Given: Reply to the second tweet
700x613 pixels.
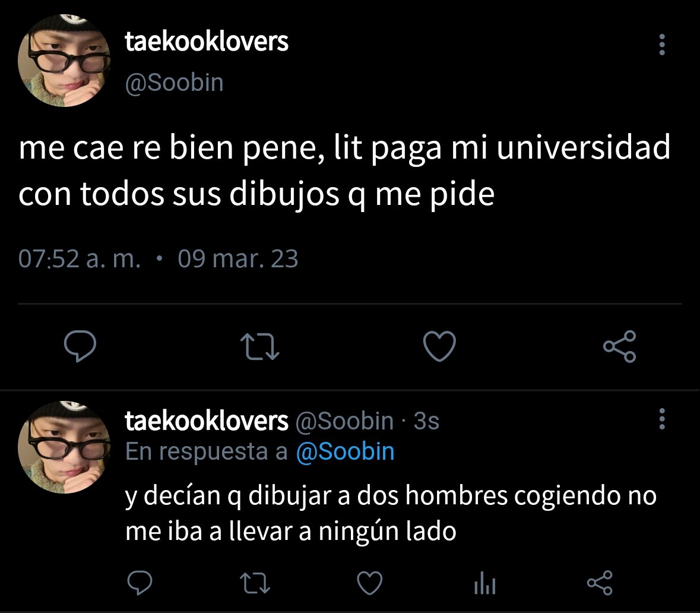Looking at the screenshot, I should (140, 583).
